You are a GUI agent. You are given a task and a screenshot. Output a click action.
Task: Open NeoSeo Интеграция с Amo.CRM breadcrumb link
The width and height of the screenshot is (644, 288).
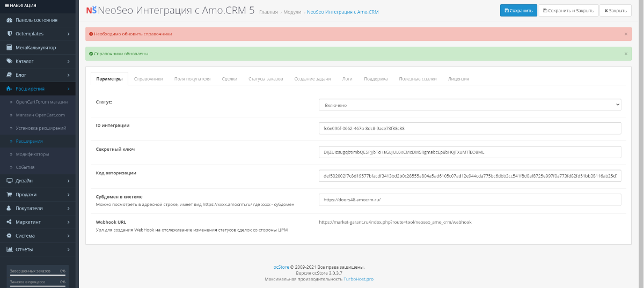(x=342, y=12)
